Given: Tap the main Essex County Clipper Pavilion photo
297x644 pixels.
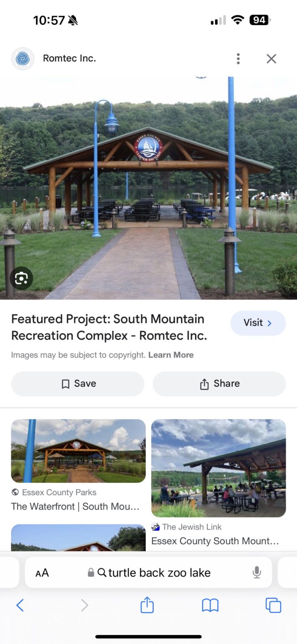Looking at the screenshot, I should (x=148, y=188).
